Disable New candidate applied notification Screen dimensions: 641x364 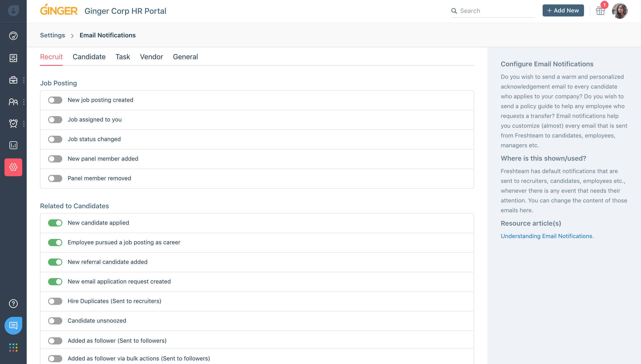[55, 223]
